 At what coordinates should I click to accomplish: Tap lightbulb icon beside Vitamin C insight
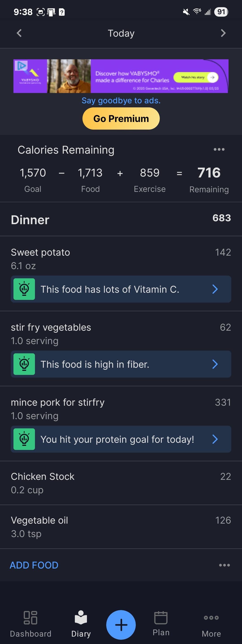pos(24,289)
